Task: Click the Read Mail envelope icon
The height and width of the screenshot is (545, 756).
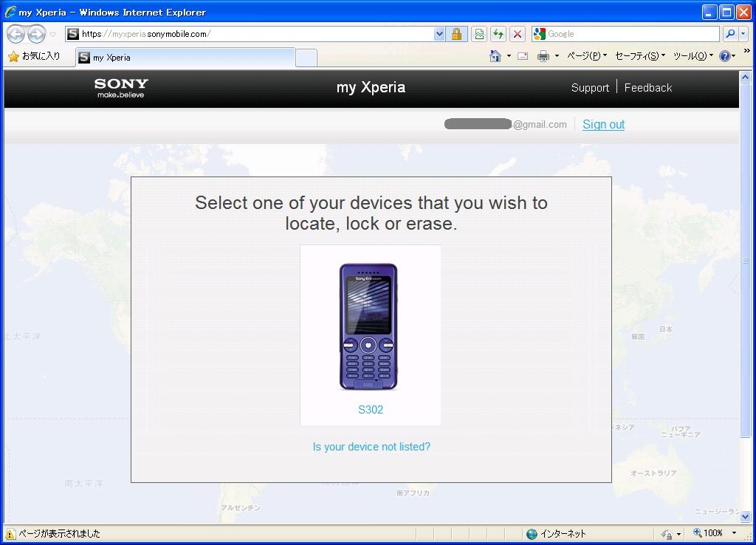Action: (x=523, y=56)
